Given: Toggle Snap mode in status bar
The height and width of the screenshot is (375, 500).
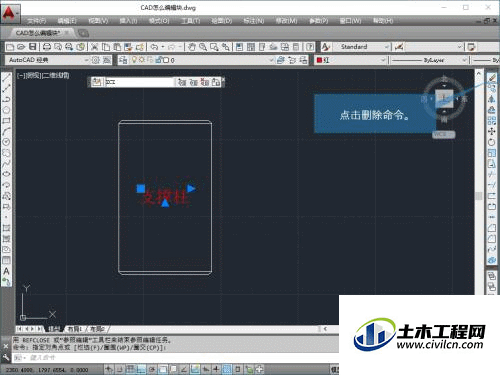Looking at the screenshot, I should [119, 369].
